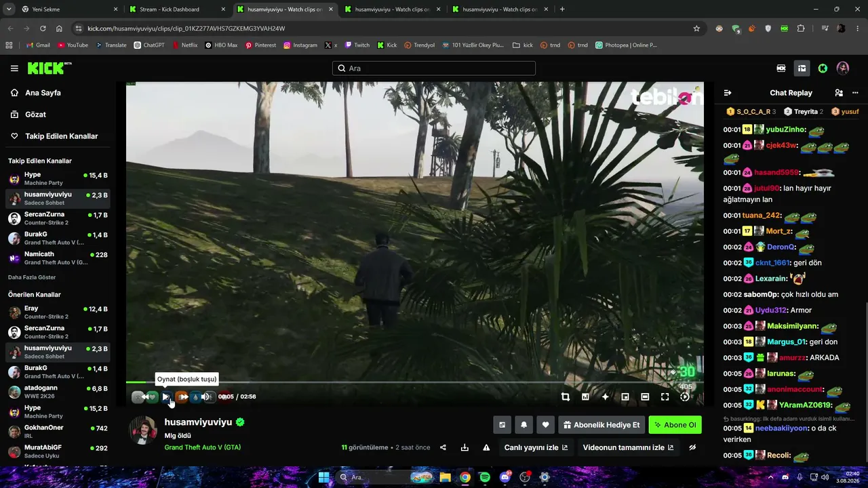Click Abonelik Hediye Et button

(x=601, y=425)
